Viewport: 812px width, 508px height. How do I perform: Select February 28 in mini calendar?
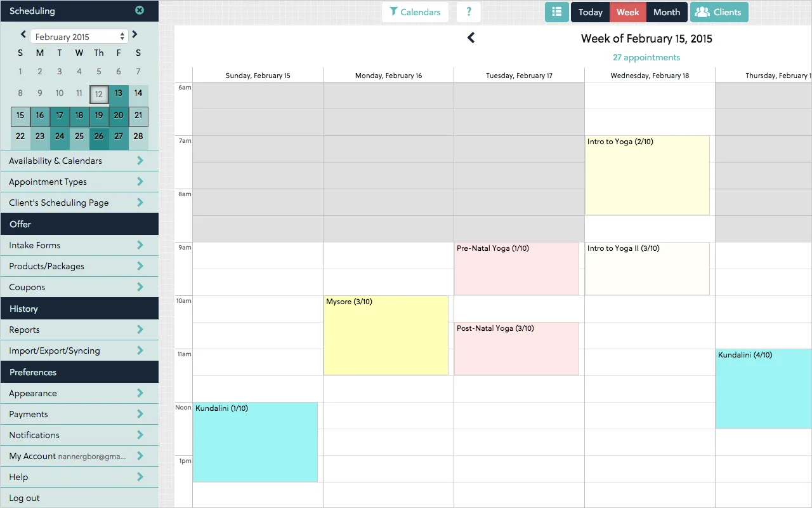point(138,138)
